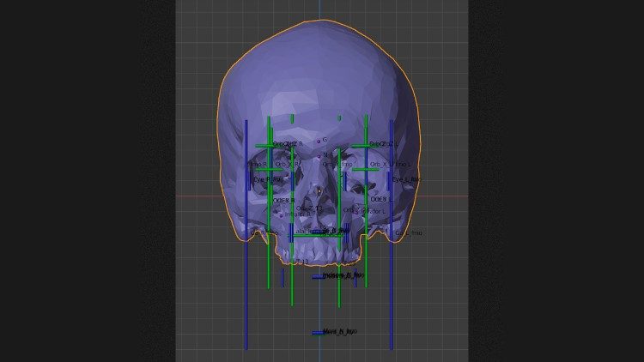
Task: Select the Infraor R purple point
Action: click(281, 215)
